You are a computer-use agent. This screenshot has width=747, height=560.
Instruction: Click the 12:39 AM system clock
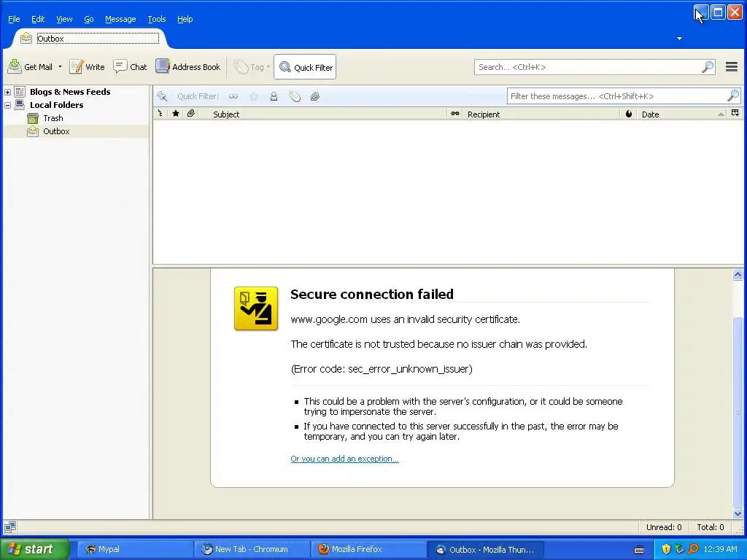point(720,549)
